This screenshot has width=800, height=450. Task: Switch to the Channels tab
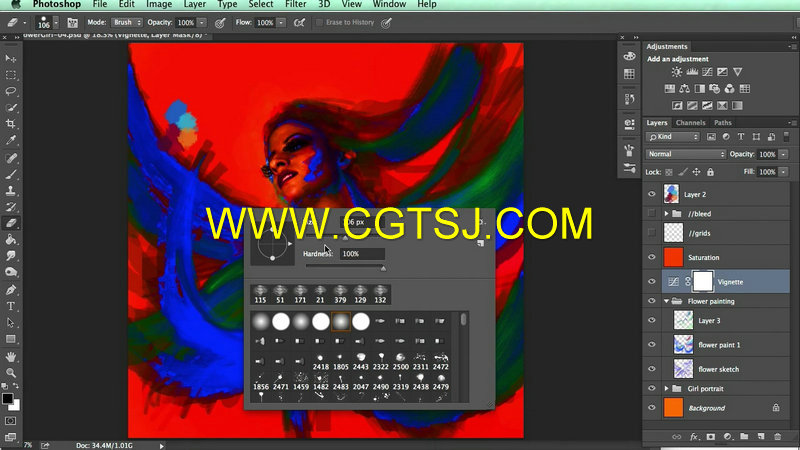coord(690,122)
